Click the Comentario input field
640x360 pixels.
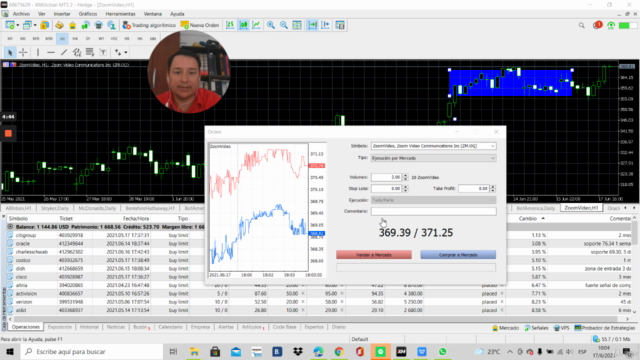click(x=433, y=211)
